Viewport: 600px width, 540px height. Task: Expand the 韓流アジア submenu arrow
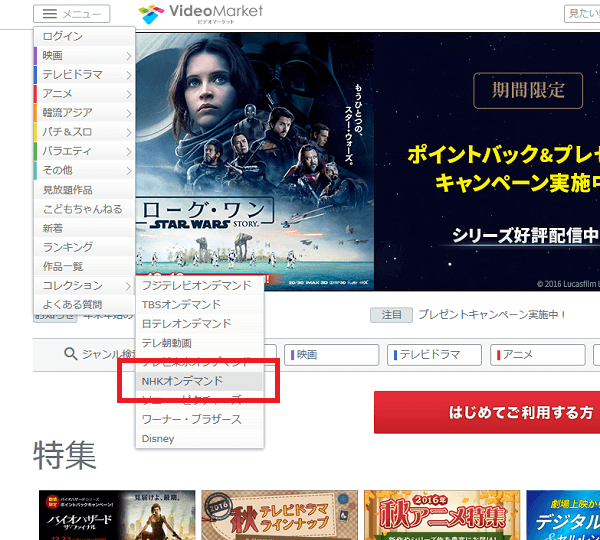coord(129,114)
